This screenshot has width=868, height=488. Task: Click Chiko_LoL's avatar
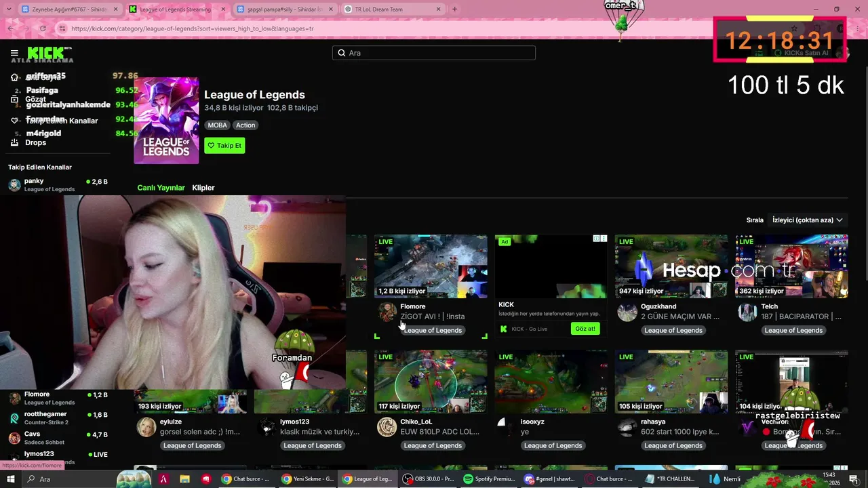pyautogui.click(x=387, y=428)
